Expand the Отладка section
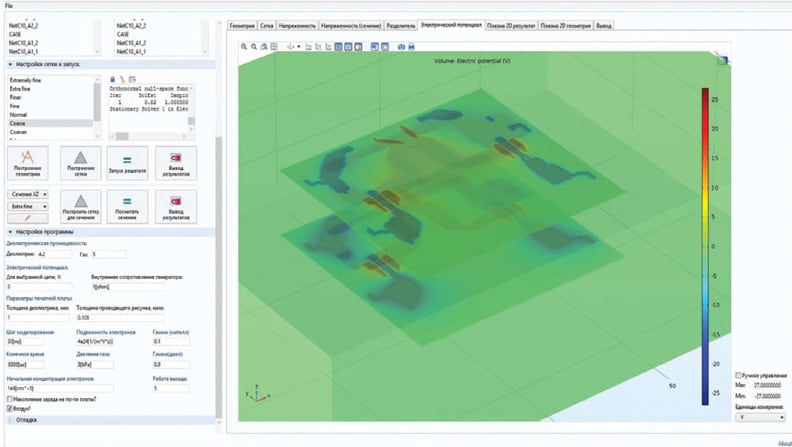Viewport: 792px width, 447px height. (x=10, y=420)
